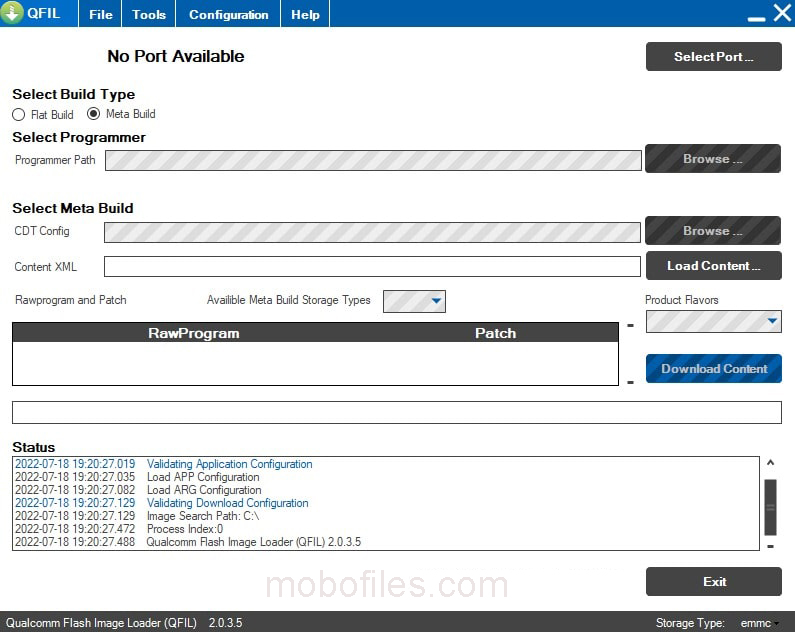Screen dimensions: 795x632
Task: Click the 'Storage Type:' label in status bar
Action: (690, 623)
